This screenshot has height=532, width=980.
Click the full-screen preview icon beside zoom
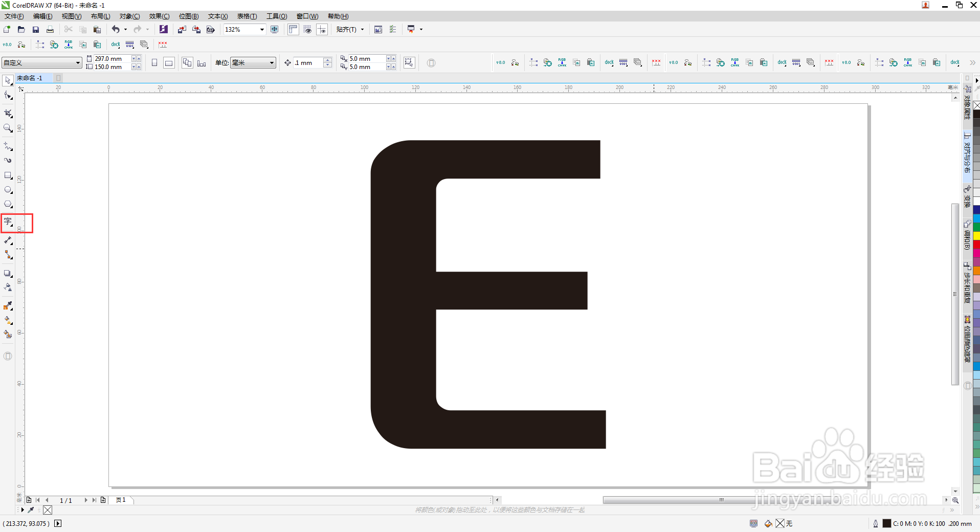[x=275, y=30]
